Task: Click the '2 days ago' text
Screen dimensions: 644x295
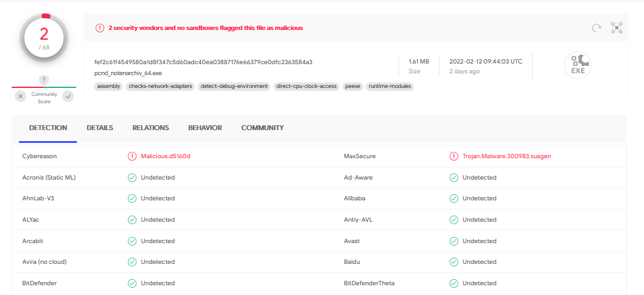Action: point(465,71)
